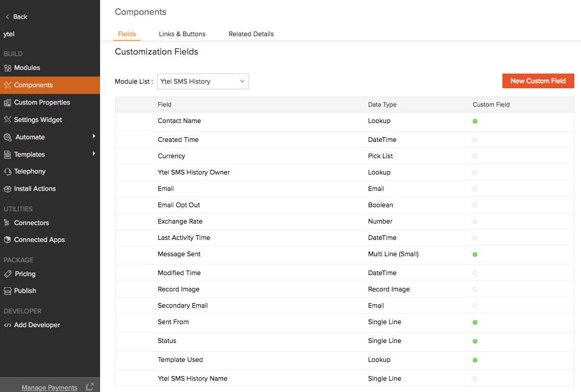Click the Template Used custom field indicator
Image resolution: width=581 pixels, height=392 pixels.
click(x=475, y=360)
